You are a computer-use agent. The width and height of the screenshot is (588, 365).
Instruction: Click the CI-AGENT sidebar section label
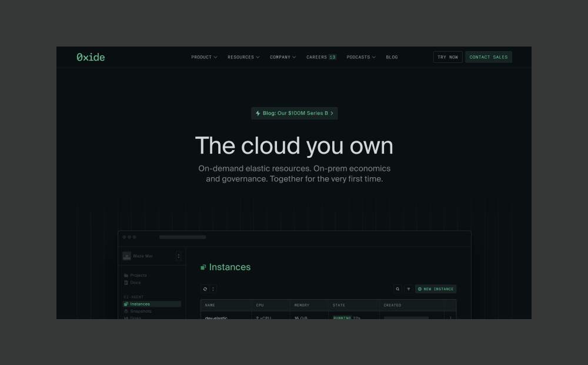tap(133, 297)
